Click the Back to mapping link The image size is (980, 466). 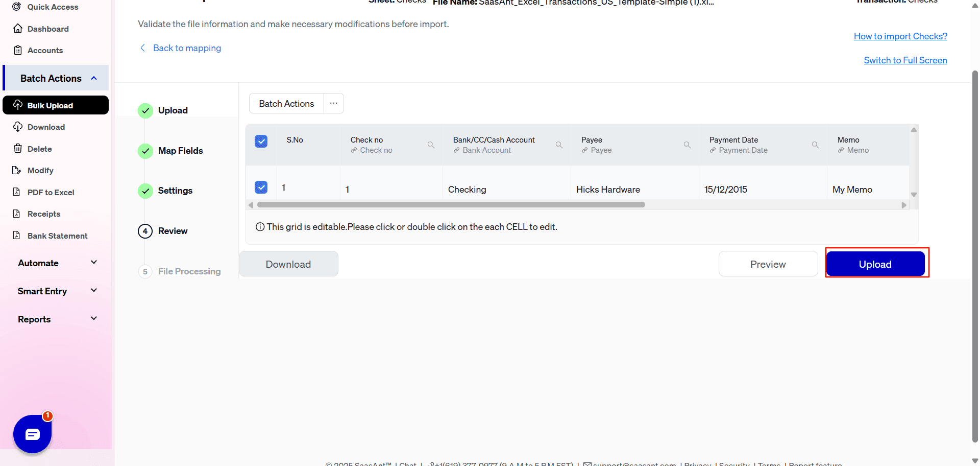pyautogui.click(x=187, y=48)
